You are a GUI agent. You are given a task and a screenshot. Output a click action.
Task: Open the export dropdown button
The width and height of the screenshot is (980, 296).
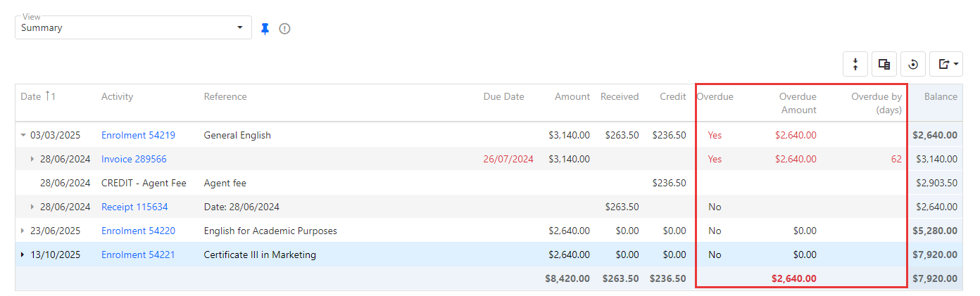(946, 64)
